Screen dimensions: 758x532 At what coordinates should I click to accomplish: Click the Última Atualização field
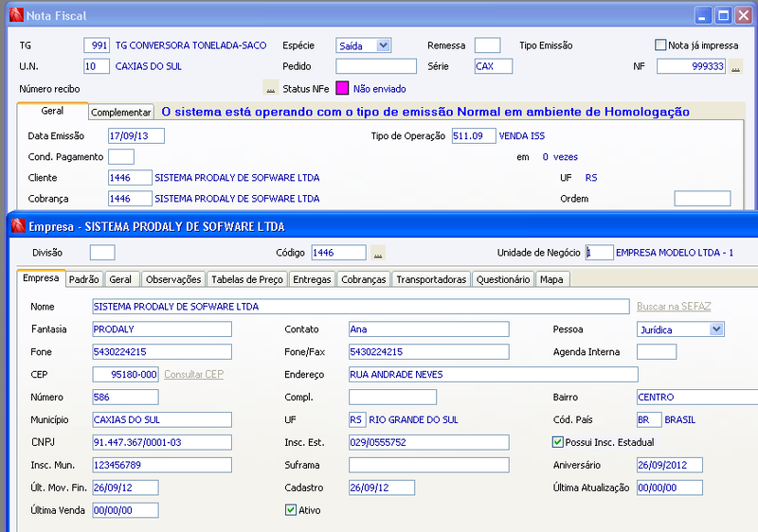670,488
